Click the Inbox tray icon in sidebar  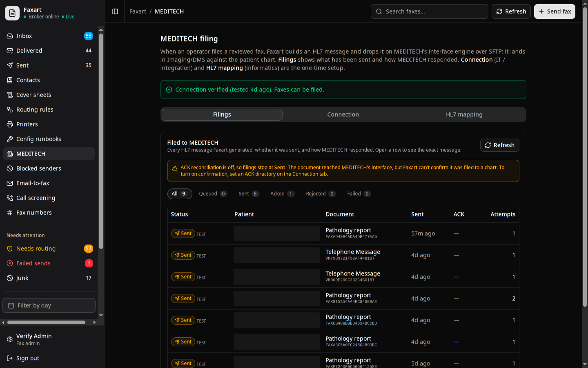click(x=10, y=36)
